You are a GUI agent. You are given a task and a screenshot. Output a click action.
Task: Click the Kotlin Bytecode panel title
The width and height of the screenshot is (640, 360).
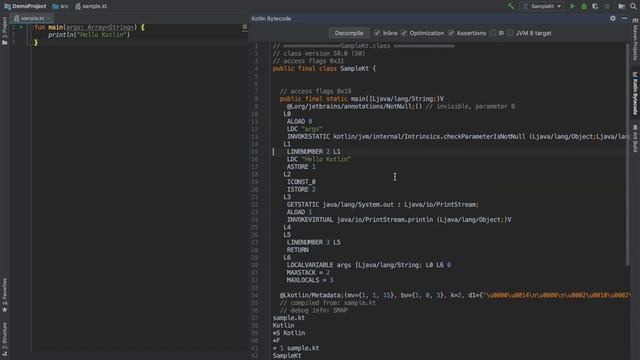(271, 18)
